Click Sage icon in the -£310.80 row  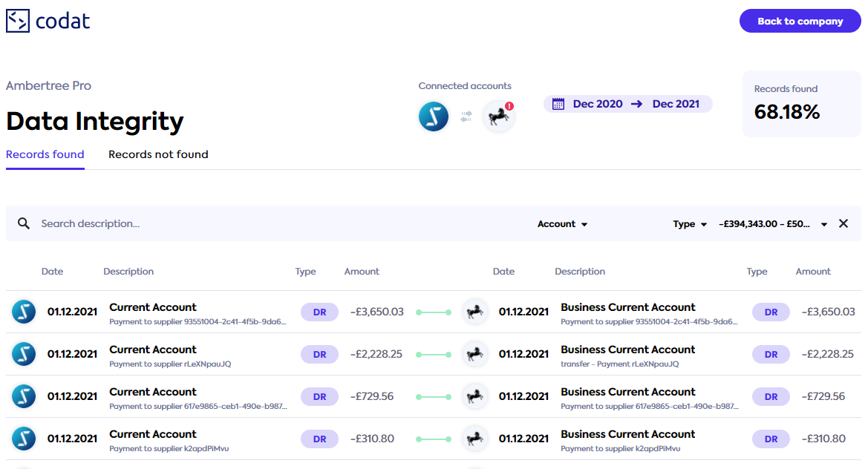[24, 439]
